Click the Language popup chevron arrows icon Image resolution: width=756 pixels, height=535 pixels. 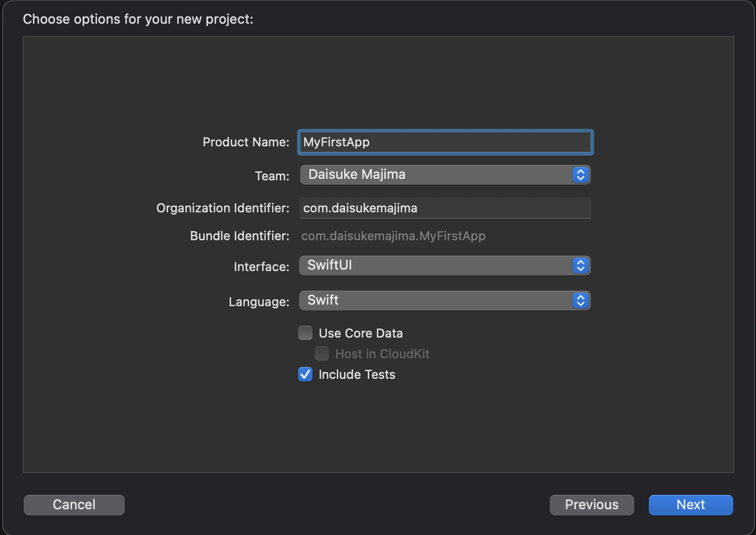pos(581,300)
